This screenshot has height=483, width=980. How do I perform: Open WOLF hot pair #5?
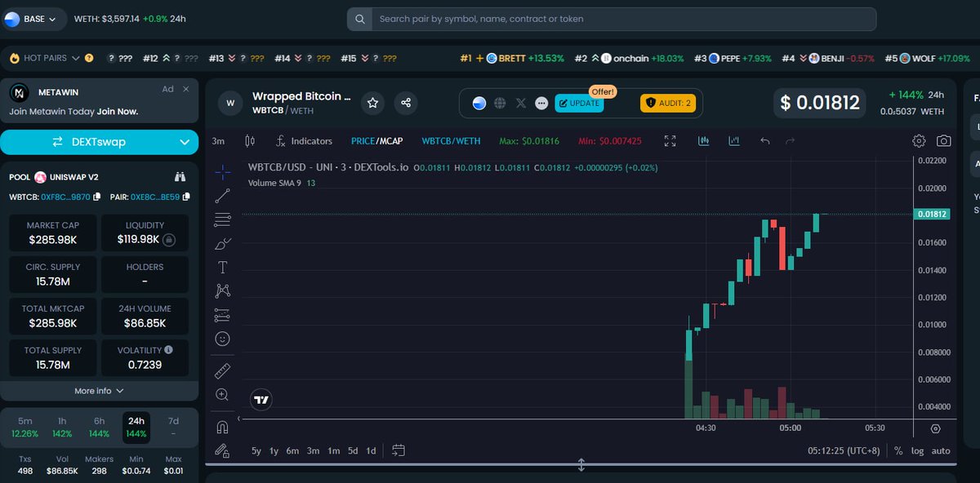pos(928,58)
